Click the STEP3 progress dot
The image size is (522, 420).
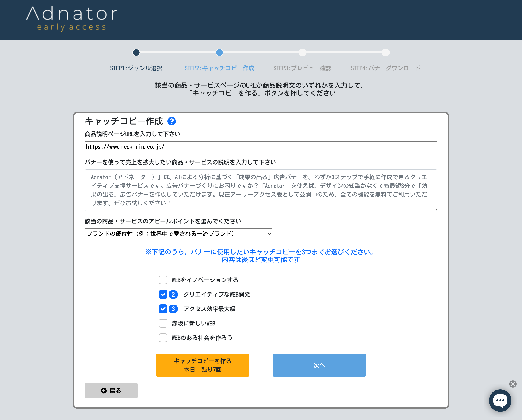[x=303, y=52]
